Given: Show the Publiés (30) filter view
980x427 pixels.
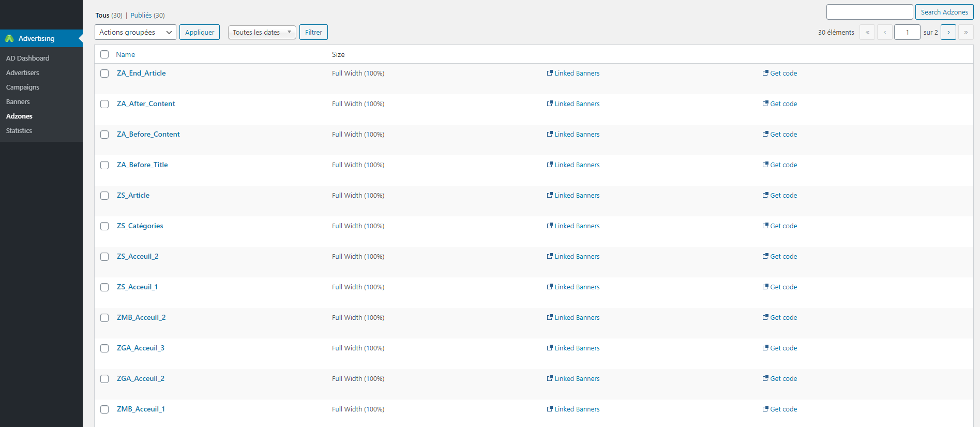Looking at the screenshot, I should (x=147, y=15).
